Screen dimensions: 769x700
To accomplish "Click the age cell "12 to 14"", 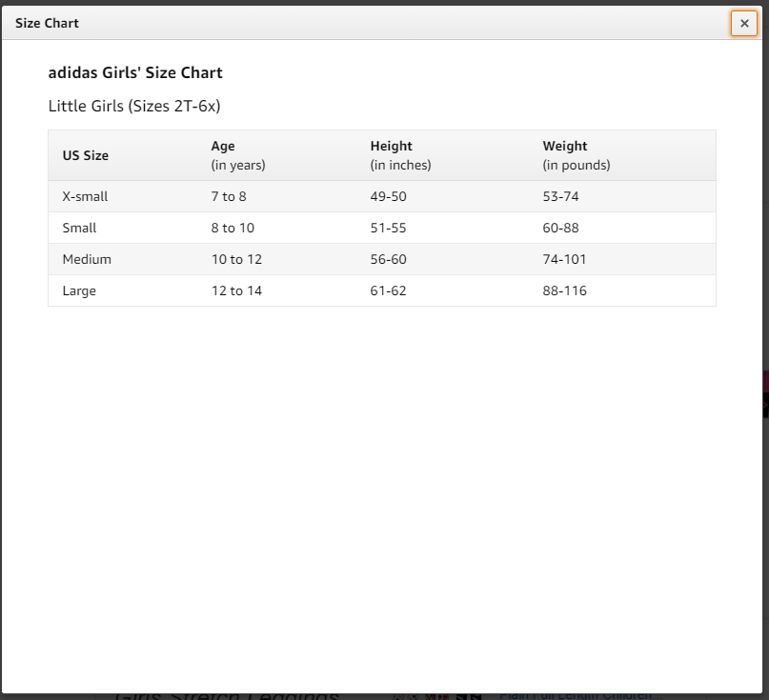I will click(x=236, y=290).
